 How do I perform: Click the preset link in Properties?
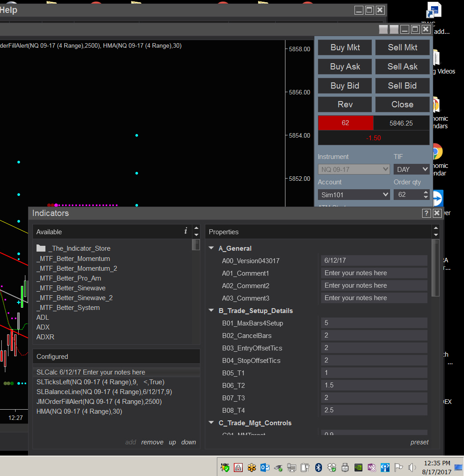[x=419, y=442]
